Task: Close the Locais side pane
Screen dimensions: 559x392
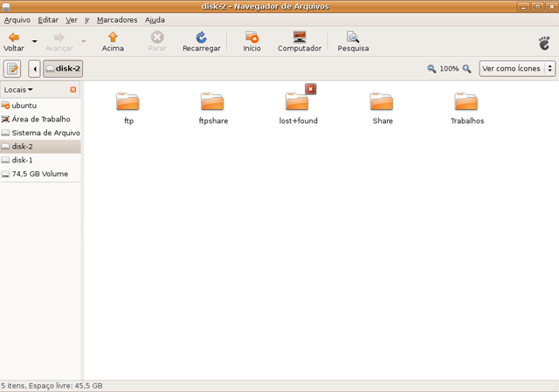Action: coord(73,89)
